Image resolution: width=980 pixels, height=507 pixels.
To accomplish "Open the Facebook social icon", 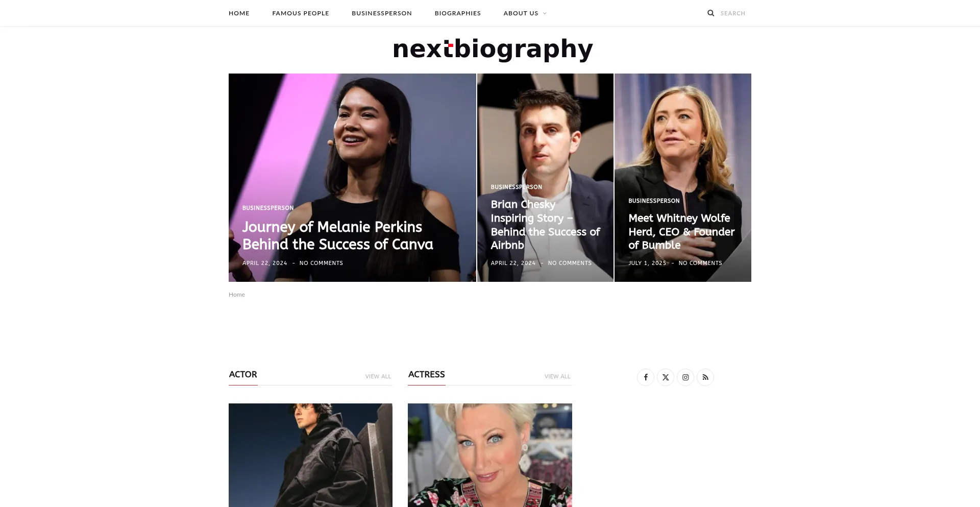I will click(x=646, y=377).
